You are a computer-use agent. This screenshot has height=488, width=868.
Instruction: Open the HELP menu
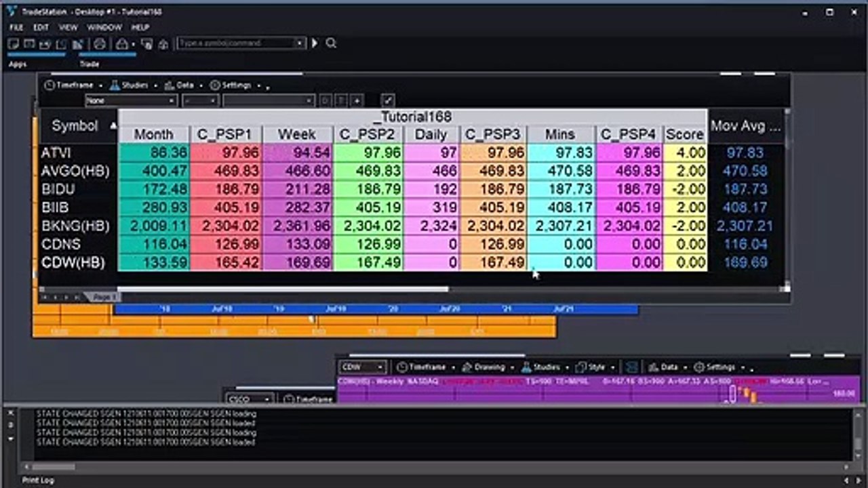coord(140,27)
